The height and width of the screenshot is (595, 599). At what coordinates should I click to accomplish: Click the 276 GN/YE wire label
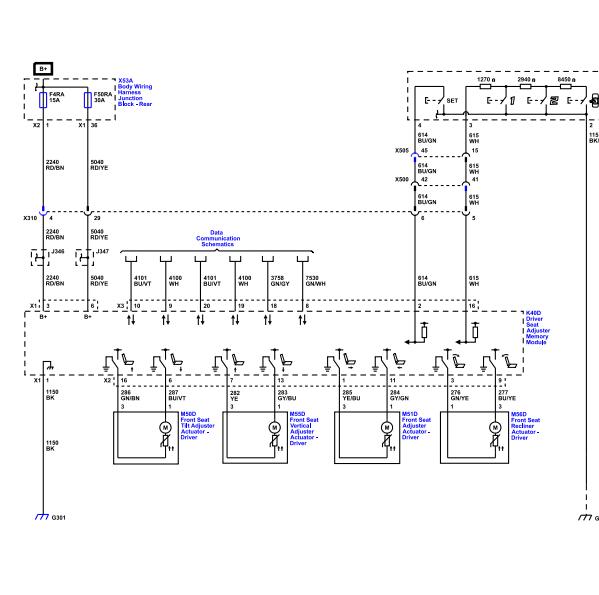pos(460,395)
